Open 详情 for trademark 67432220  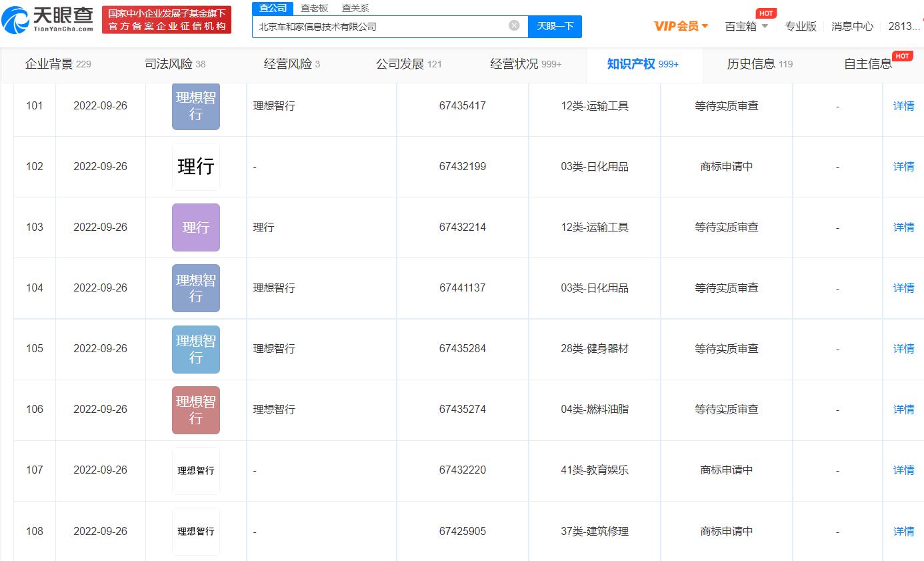903,470
